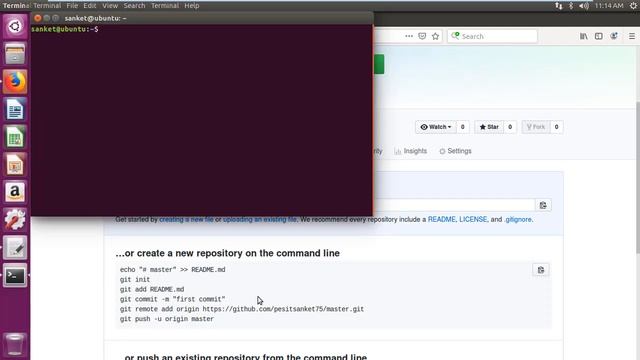
Task: Open the Terminal menu next to Search
Action: coord(165,6)
